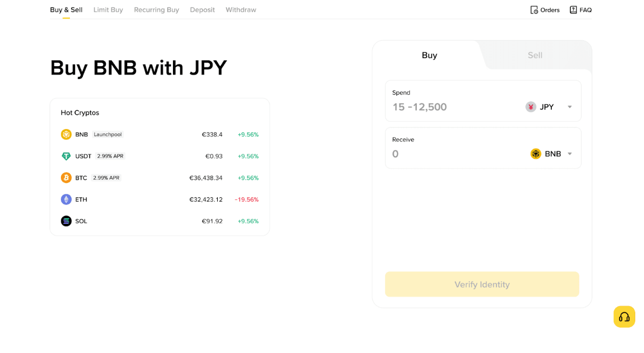644x353 pixels.
Task: Click the Orders document icon
Action: pos(534,10)
